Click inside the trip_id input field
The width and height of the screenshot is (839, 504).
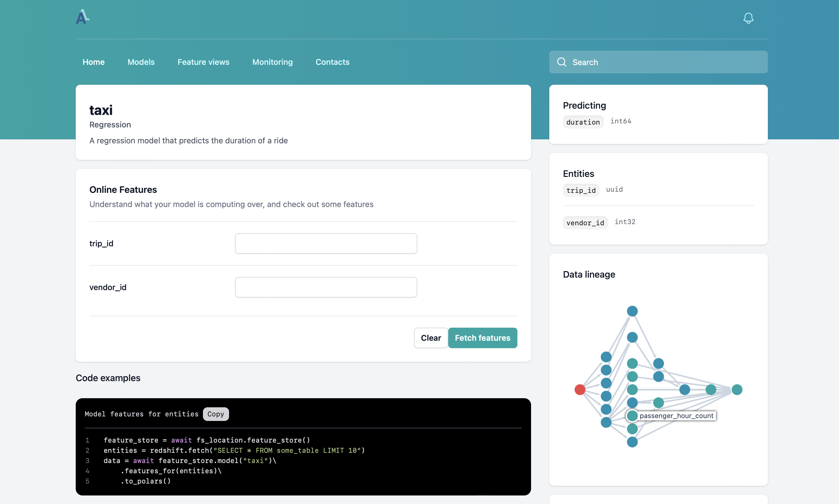click(x=326, y=243)
